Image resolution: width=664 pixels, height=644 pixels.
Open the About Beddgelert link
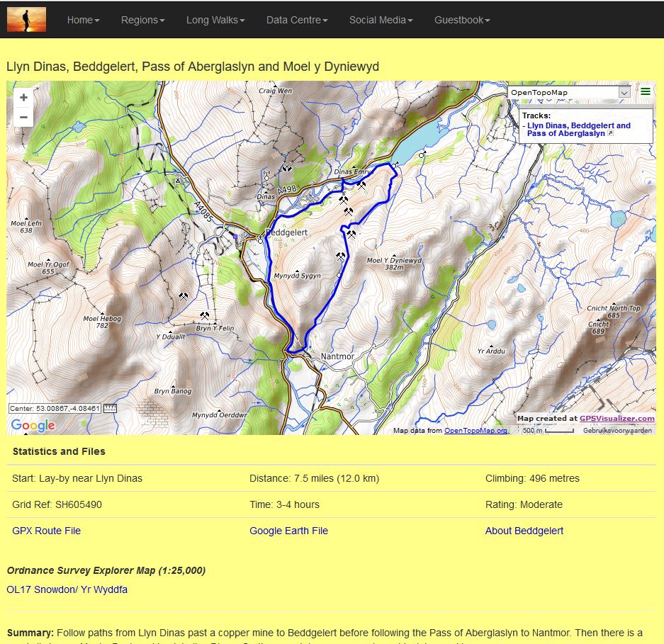[524, 531]
